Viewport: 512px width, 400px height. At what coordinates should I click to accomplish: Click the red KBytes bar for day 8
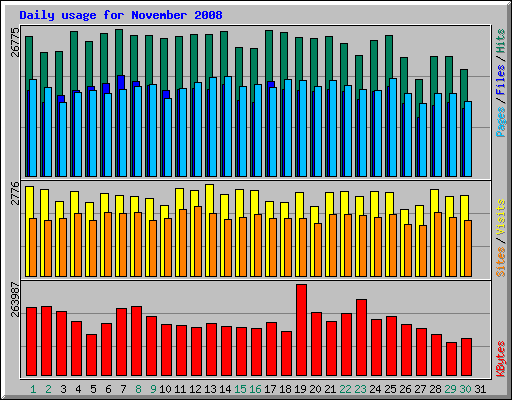pos(136,341)
